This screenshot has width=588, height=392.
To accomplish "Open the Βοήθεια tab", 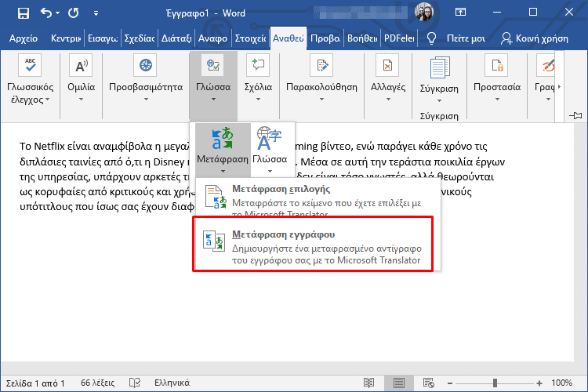I will pyautogui.click(x=362, y=38).
